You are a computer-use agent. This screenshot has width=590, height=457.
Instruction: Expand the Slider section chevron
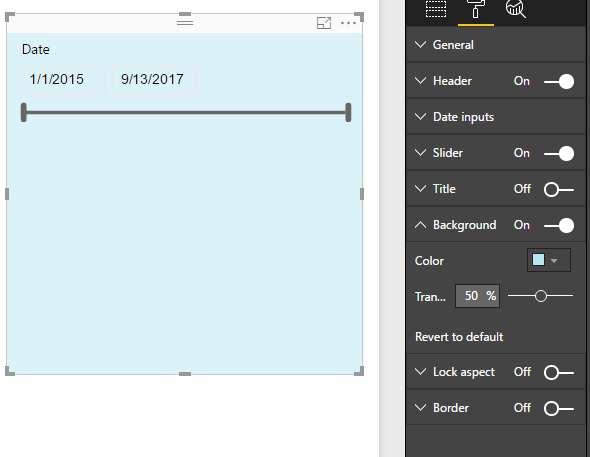point(420,153)
